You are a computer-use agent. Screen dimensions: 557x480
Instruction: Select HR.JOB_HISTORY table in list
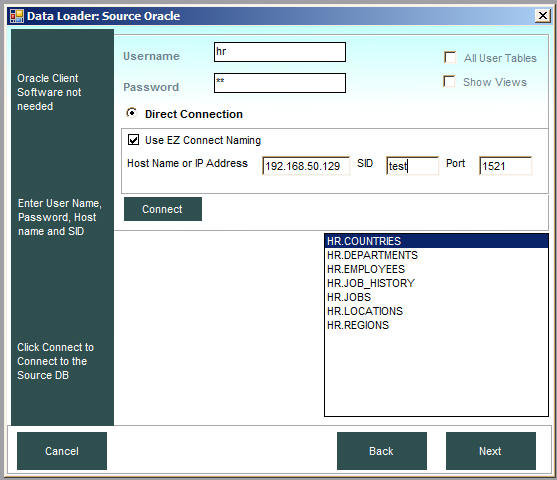tap(436, 283)
